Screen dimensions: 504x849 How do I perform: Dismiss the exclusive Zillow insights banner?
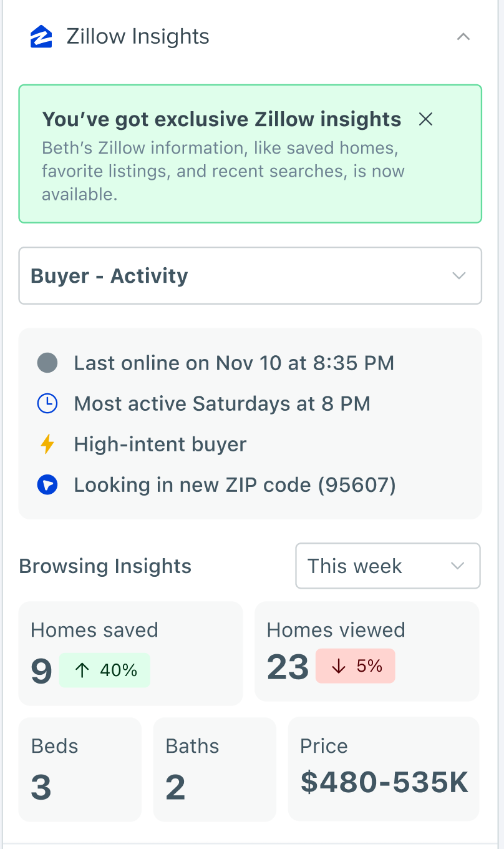tap(425, 119)
